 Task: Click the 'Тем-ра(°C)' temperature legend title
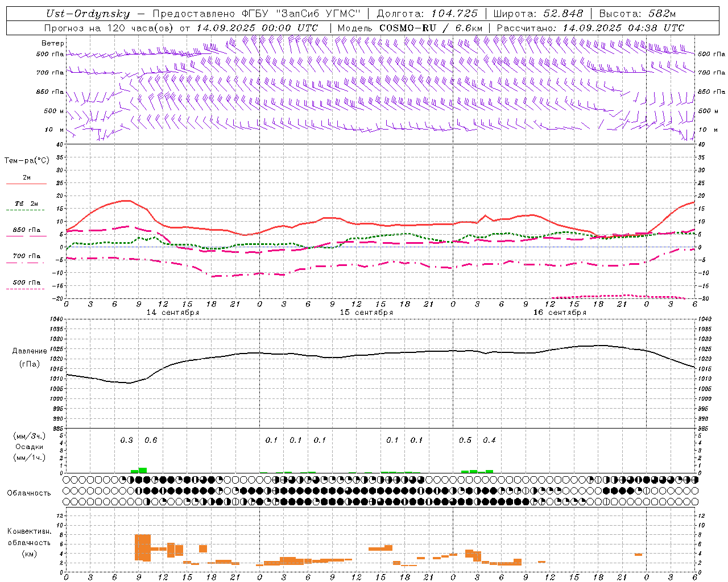(27, 161)
